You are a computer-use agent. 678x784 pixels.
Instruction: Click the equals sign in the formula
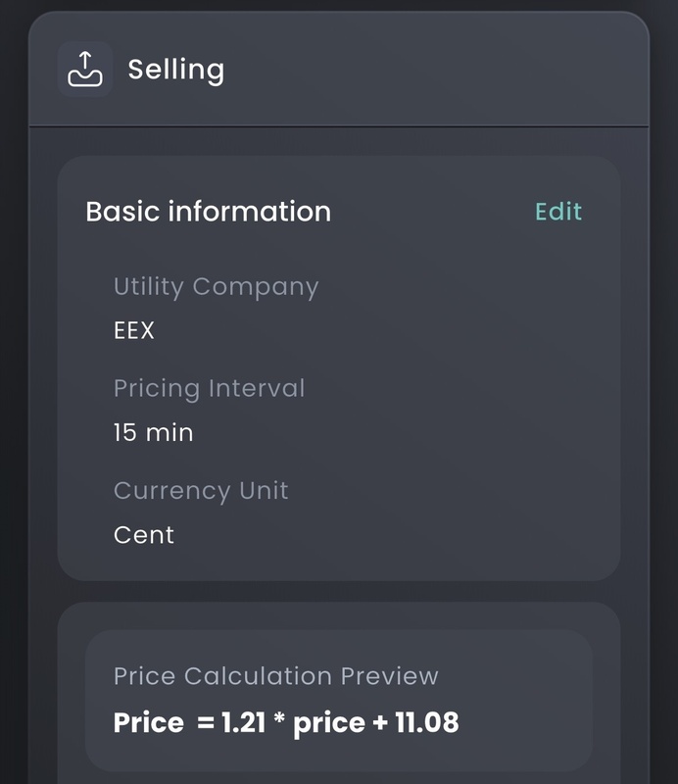coord(205,723)
